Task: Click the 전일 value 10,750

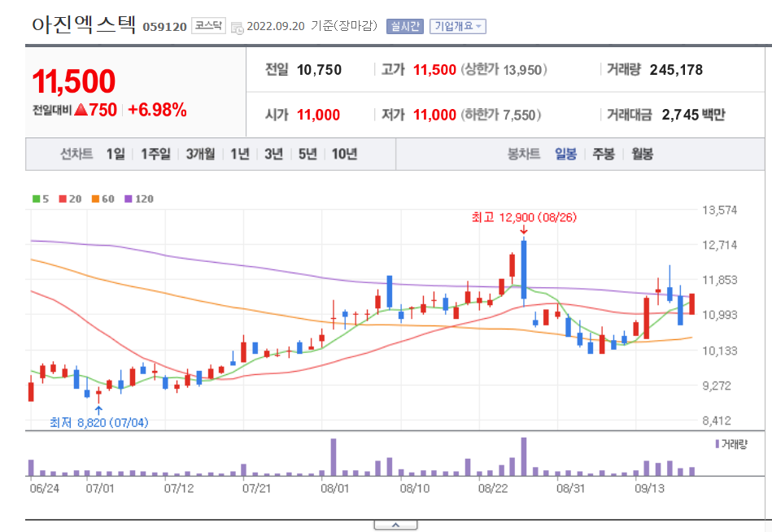Action: tap(319, 70)
